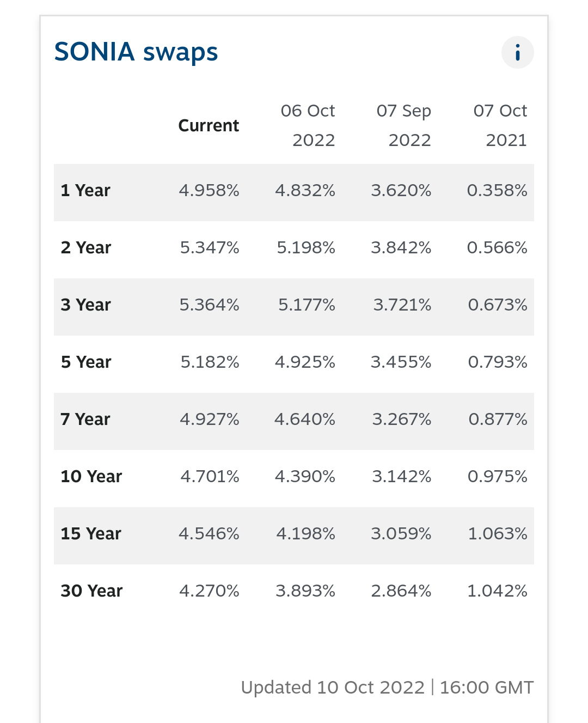The width and height of the screenshot is (588, 723).
Task: Click the 3.142% value in 10 Year row
Action: pos(402,477)
